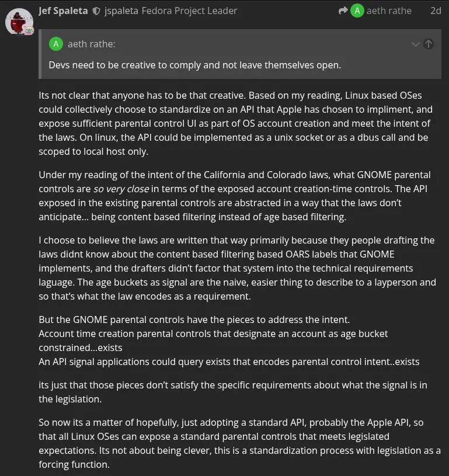This screenshot has height=476, width=449.
Task: Open the aeth rathe reply-to link in header
Action: 389,11
